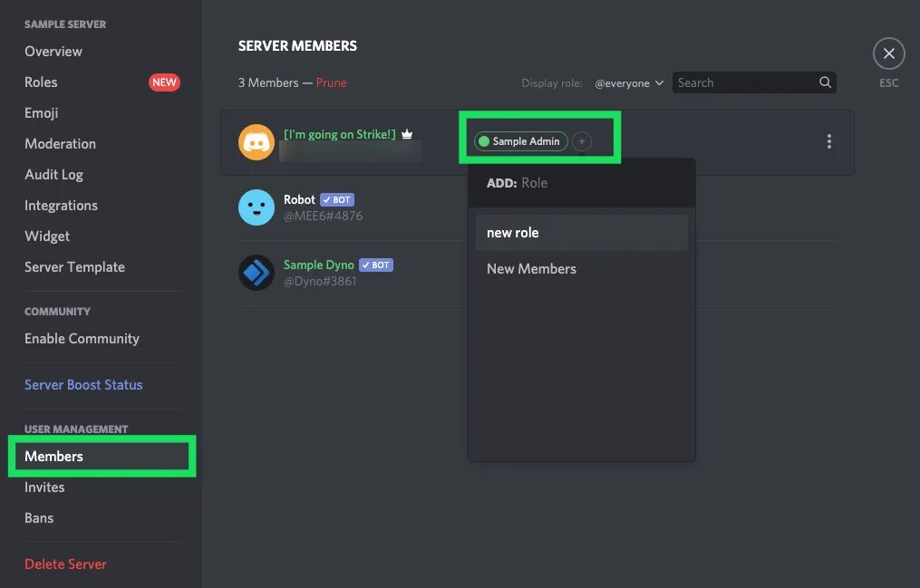920x588 pixels.
Task: Open the Overview settings page
Action: tap(53, 51)
